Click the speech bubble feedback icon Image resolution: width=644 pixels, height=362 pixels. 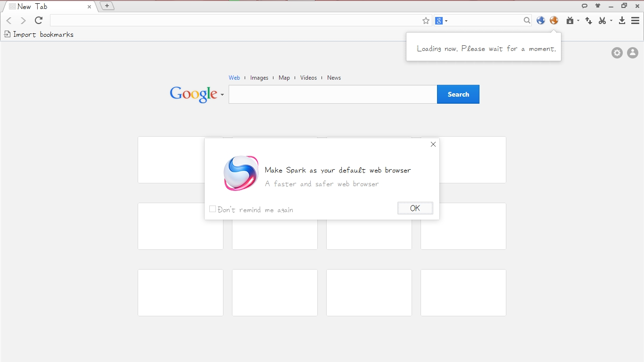pos(585,6)
